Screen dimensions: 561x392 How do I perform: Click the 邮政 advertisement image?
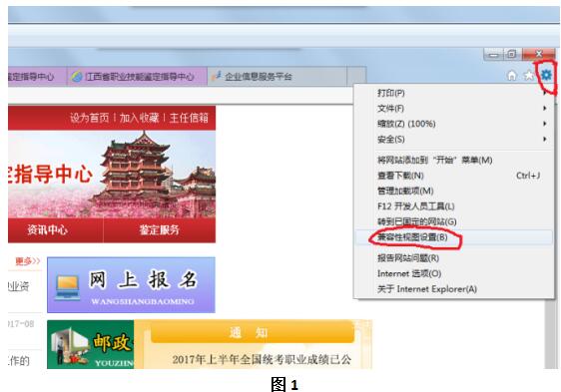(91, 344)
